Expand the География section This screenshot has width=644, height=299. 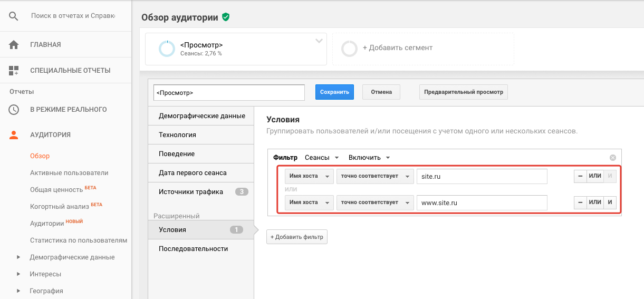(18, 291)
